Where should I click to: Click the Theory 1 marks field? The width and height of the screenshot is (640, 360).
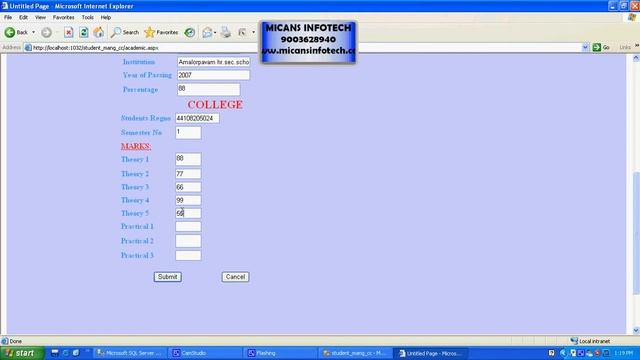pyautogui.click(x=188, y=159)
